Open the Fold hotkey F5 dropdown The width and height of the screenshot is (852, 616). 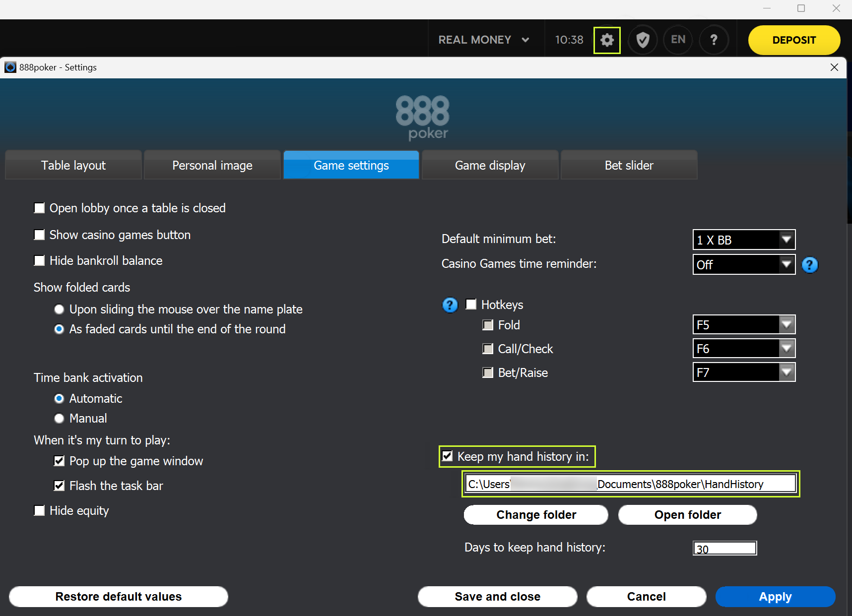(744, 325)
